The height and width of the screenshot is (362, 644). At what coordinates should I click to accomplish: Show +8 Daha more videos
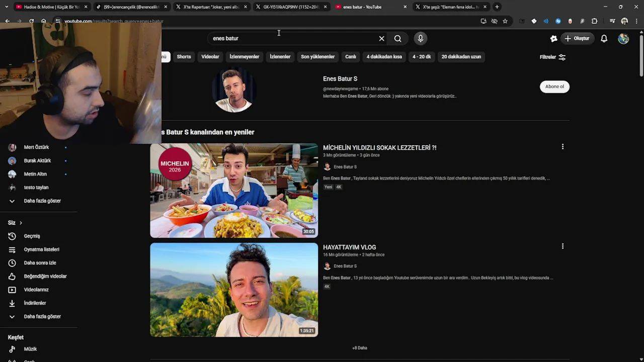359,348
